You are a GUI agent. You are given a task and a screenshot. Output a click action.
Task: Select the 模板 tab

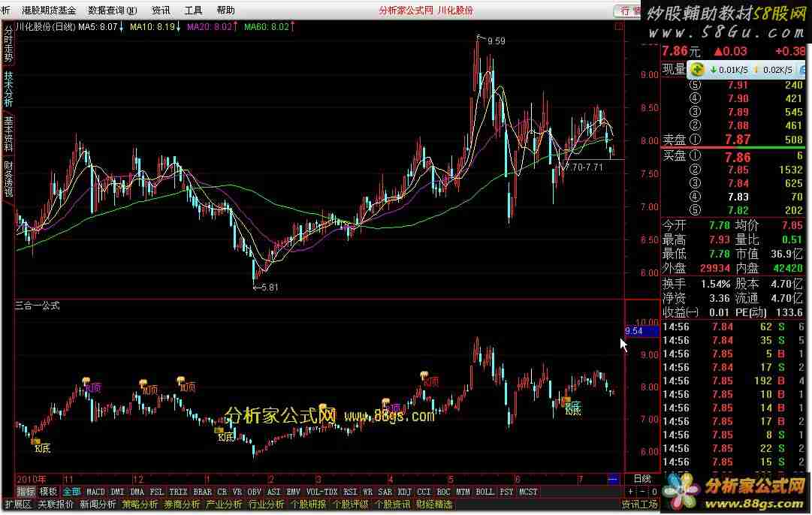[48, 492]
